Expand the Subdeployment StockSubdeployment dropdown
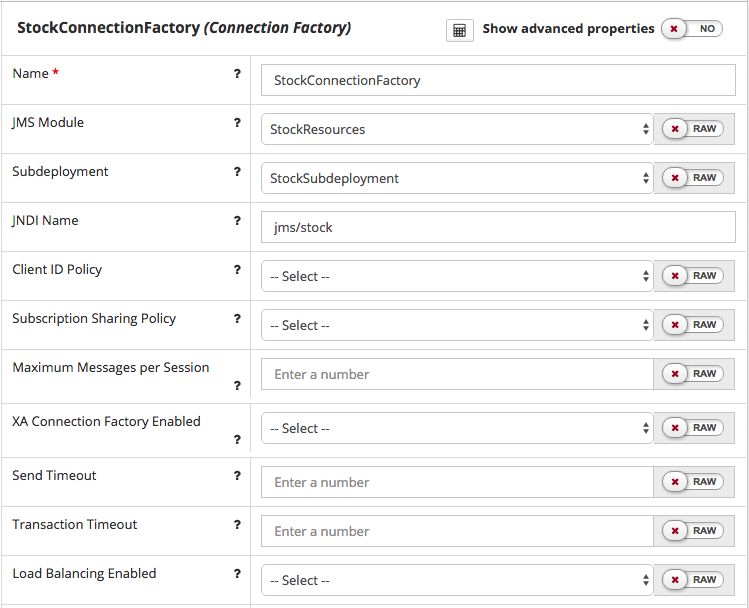This screenshot has height=608, width=749. pos(456,178)
